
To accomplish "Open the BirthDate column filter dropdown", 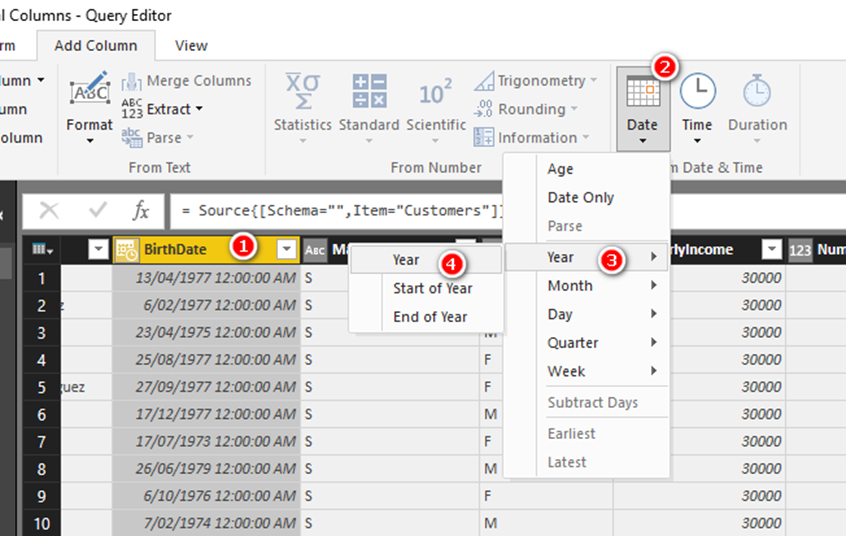I will coord(286,249).
